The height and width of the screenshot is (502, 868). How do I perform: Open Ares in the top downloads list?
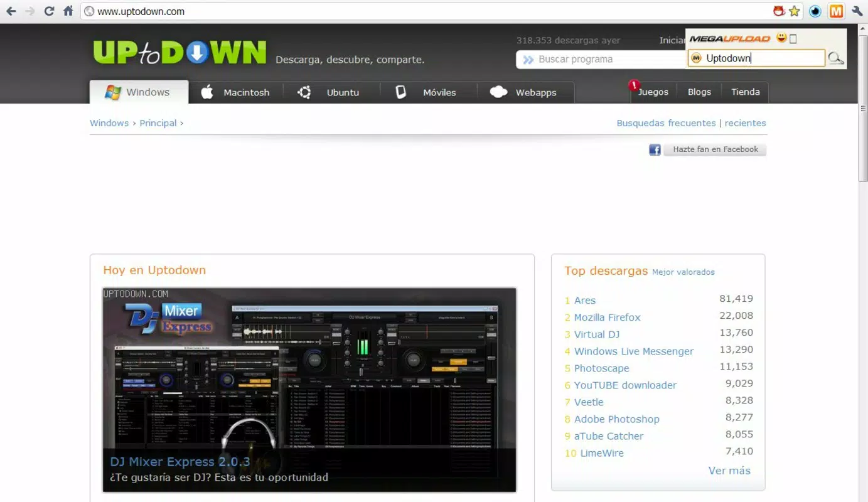point(585,301)
